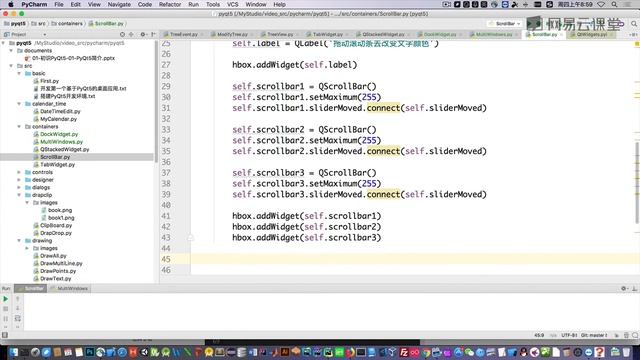Image resolution: width=640 pixels, height=360 pixels.
Task: Click the hide Project panel icon
Action: point(153,34)
